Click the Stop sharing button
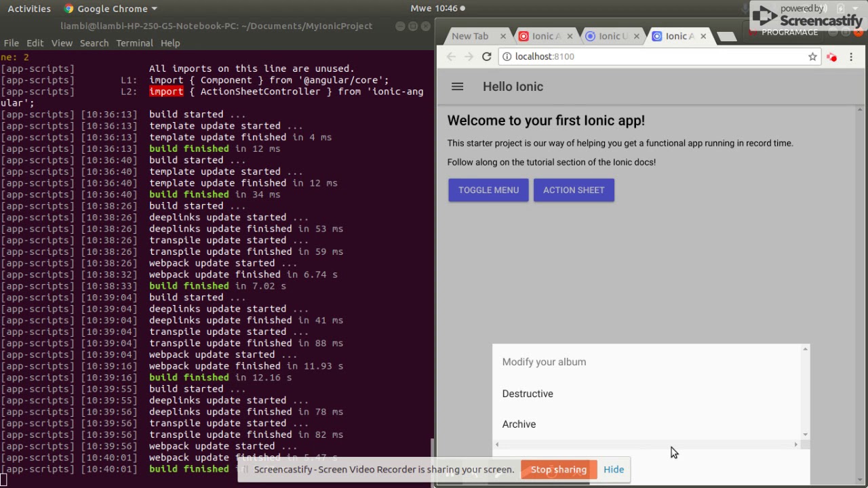Viewport: 868px width, 488px height. coord(559,469)
